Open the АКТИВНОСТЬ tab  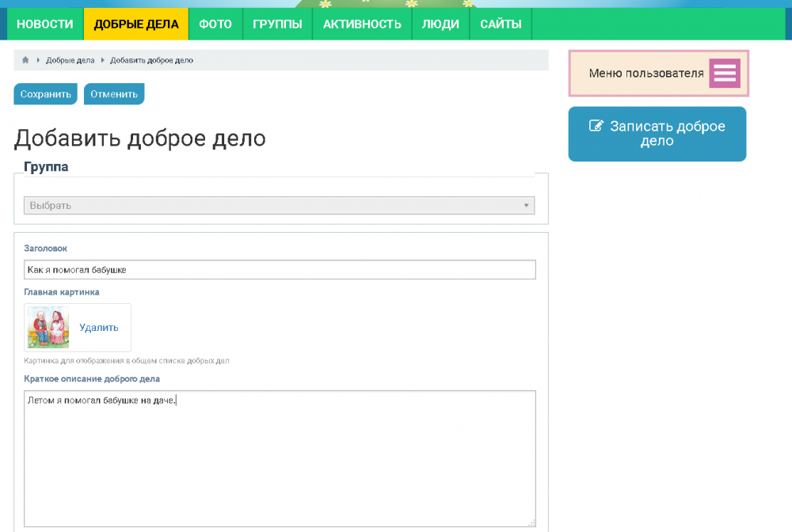point(362,25)
